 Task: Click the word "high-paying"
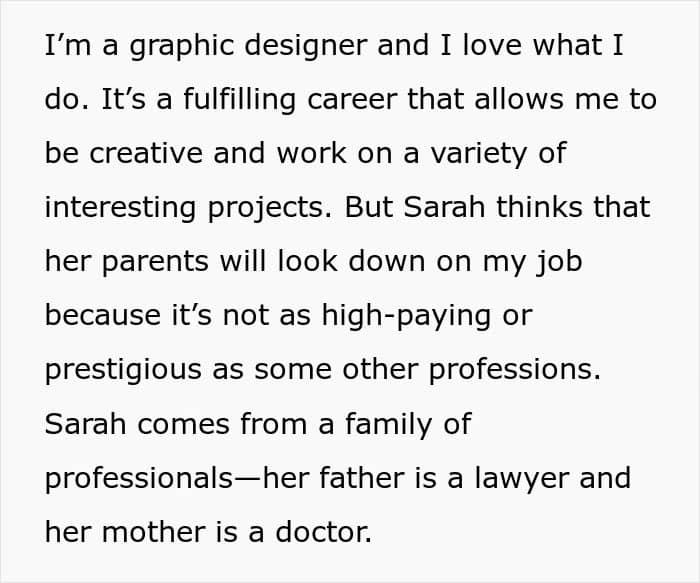point(405,316)
